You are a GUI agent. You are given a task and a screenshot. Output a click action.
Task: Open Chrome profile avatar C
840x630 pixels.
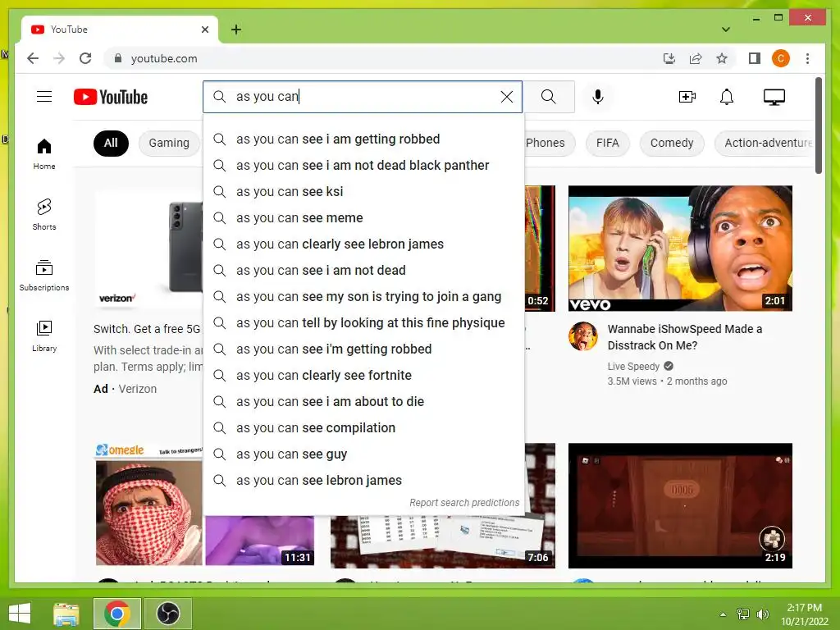point(781,58)
